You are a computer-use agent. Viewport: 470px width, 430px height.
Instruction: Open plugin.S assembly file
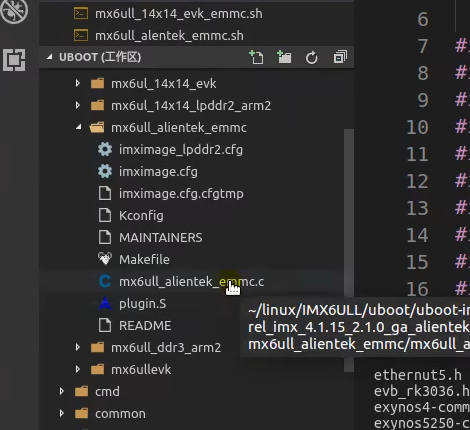tap(143, 304)
